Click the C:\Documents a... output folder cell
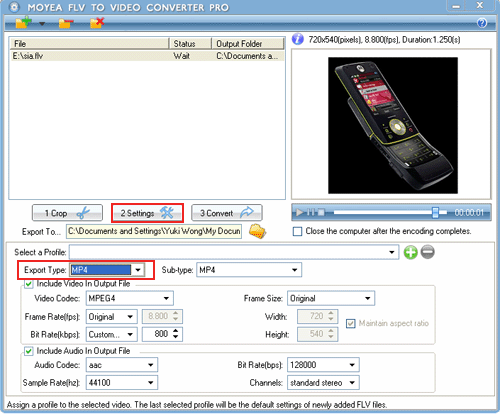This screenshot has width=500, height=414. pyautogui.click(x=247, y=56)
